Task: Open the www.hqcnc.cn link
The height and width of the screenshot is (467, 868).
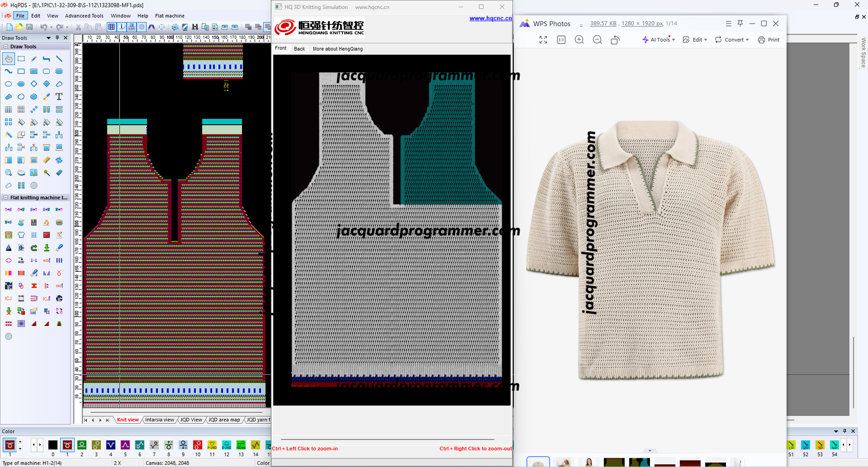Action: pos(490,18)
